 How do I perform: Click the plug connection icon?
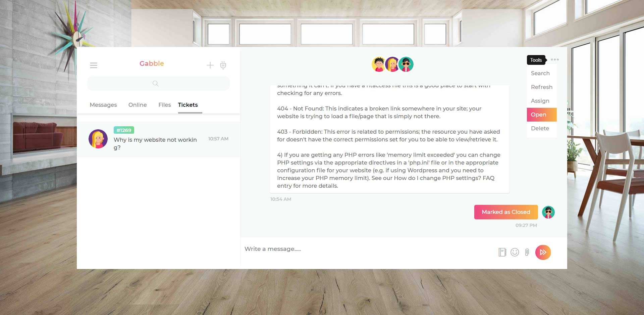click(223, 65)
